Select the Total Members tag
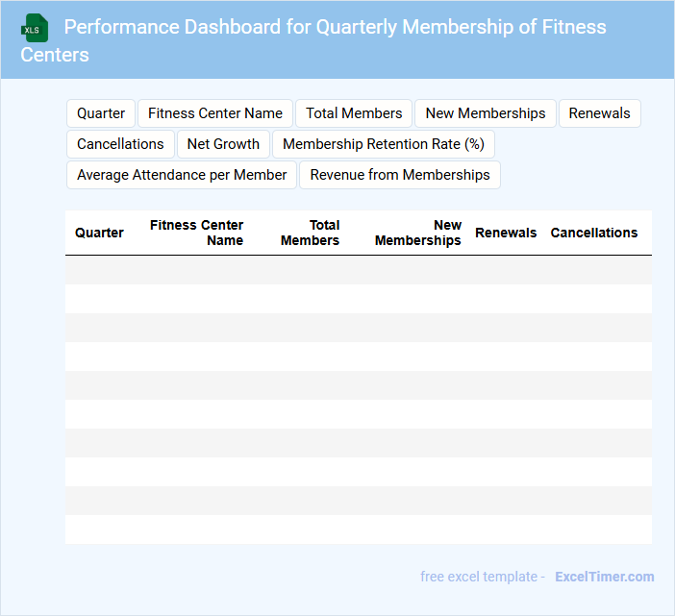Image resolution: width=675 pixels, height=616 pixels. pyautogui.click(x=354, y=113)
